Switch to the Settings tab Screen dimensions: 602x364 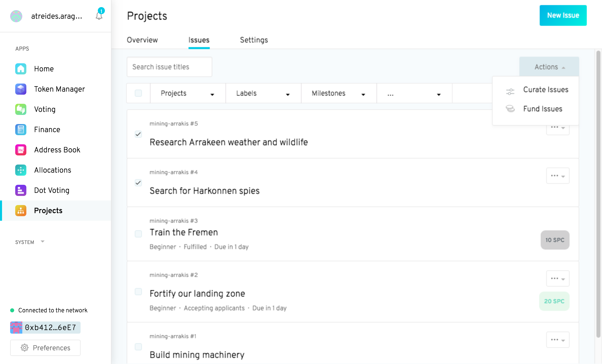point(254,40)
